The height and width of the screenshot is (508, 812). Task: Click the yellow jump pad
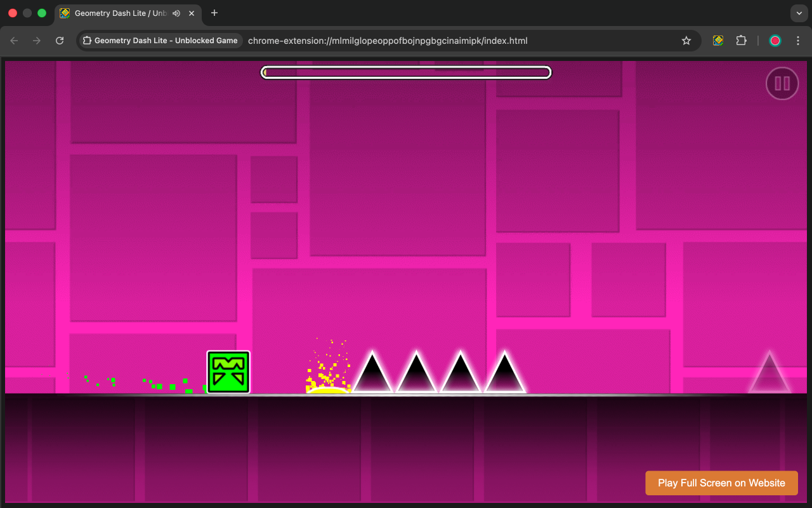(328, 389)
